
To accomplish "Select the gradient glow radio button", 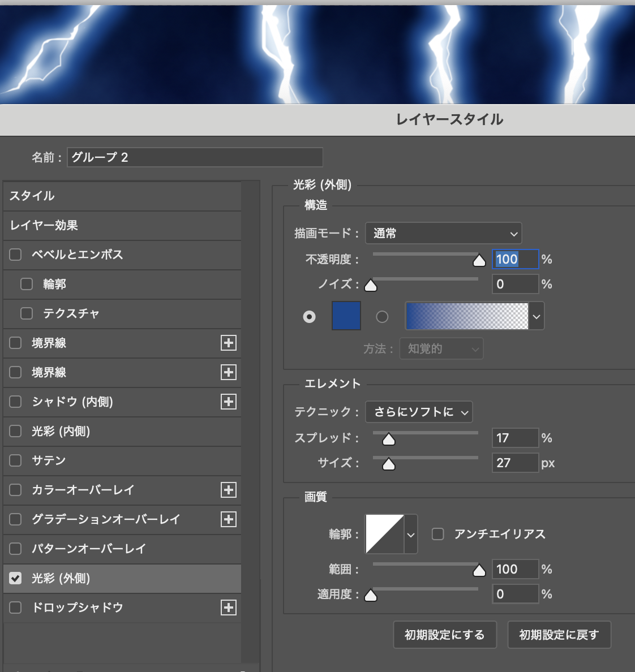I will tap(383, 317).
